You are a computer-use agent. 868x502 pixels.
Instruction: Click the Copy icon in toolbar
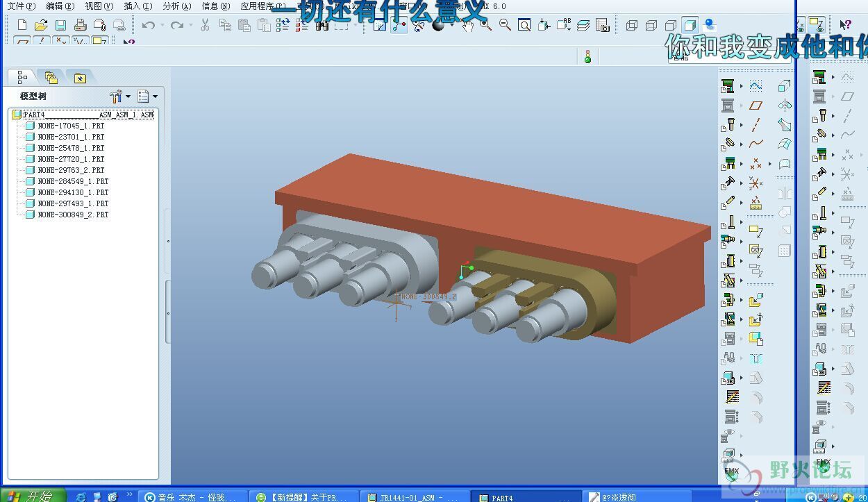point(225,26)
